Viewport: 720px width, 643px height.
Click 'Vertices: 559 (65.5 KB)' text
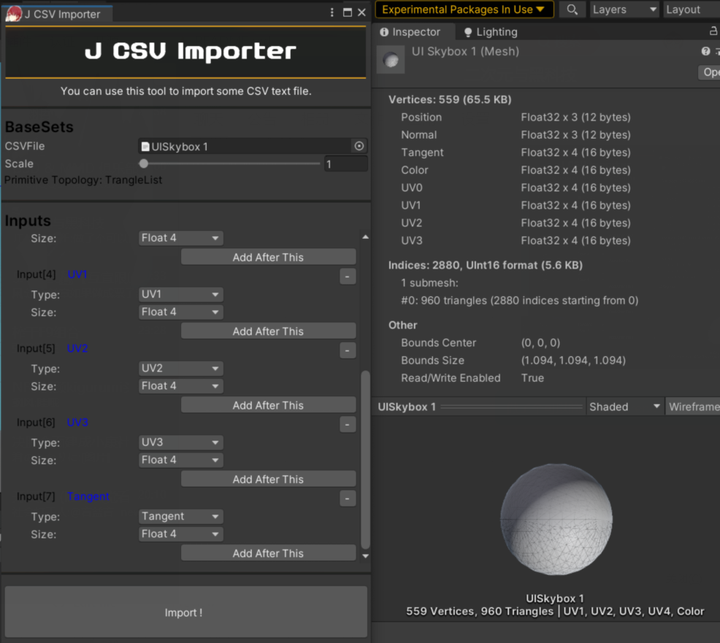coord(450,99)
